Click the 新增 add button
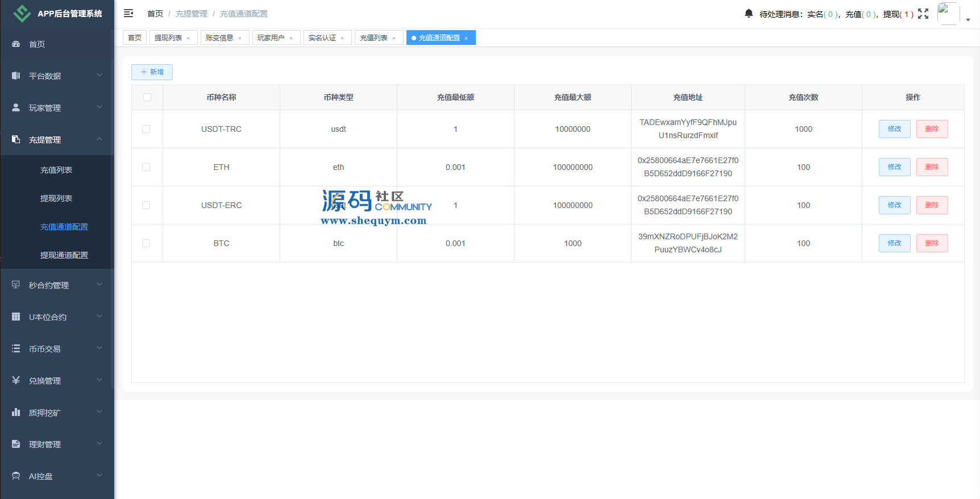Image resolution: width=980 pixels, height=499 pixels. point(152,72)
